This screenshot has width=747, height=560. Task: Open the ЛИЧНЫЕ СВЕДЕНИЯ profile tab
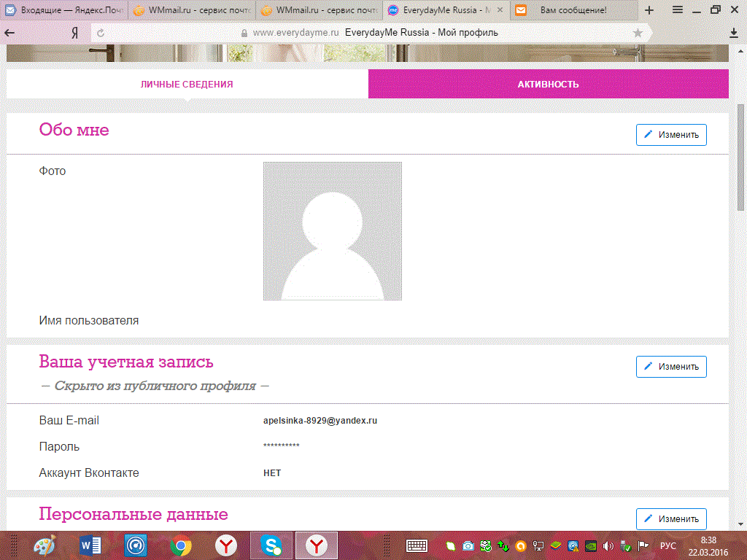[x=187, y=85]
